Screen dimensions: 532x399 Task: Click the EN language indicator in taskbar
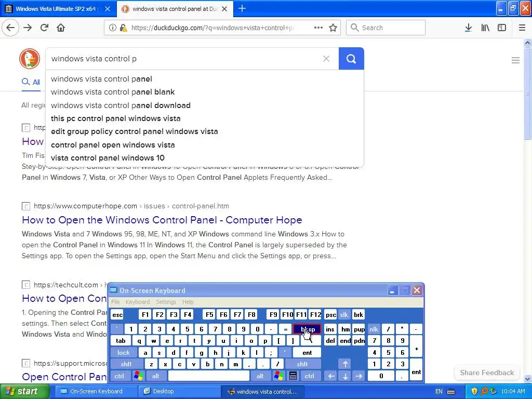438,392
